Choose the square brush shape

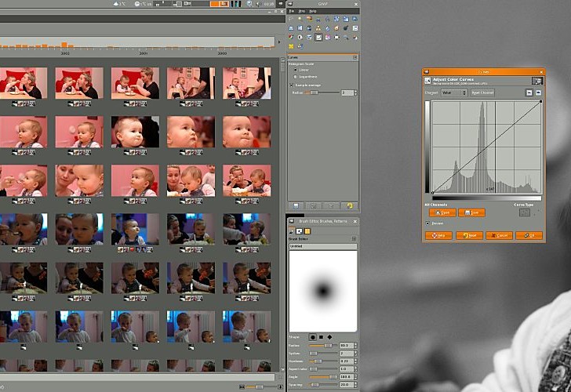(321, 336)
